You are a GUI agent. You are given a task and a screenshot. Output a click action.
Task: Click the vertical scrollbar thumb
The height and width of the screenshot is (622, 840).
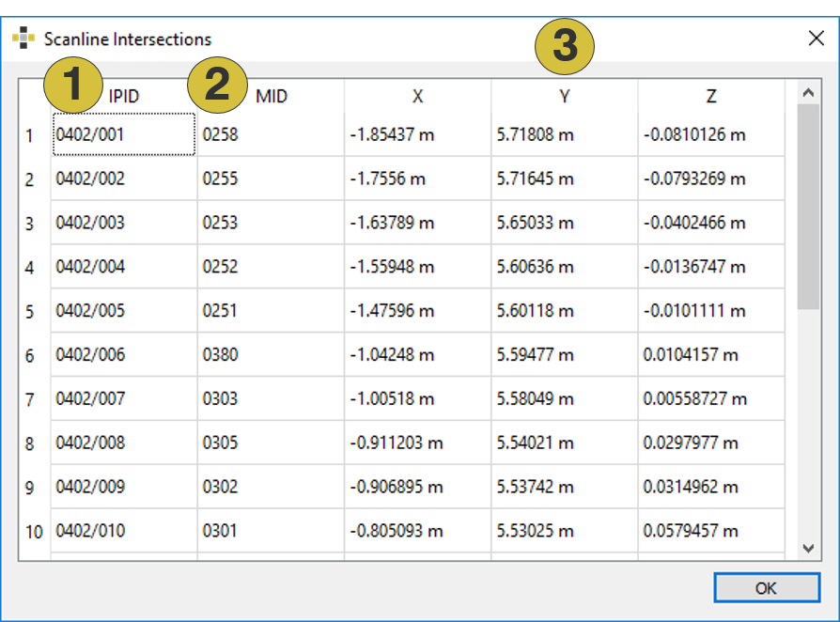(808, 207)
